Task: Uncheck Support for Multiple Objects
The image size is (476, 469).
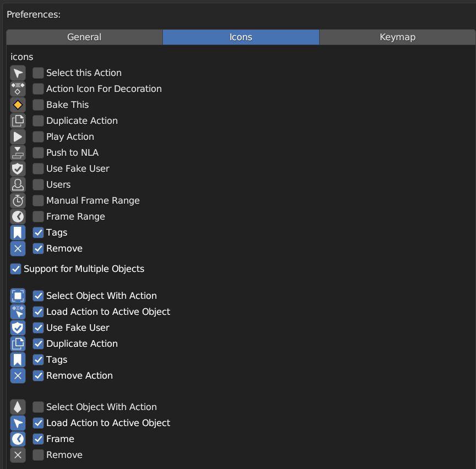Action: coord(16,269)
